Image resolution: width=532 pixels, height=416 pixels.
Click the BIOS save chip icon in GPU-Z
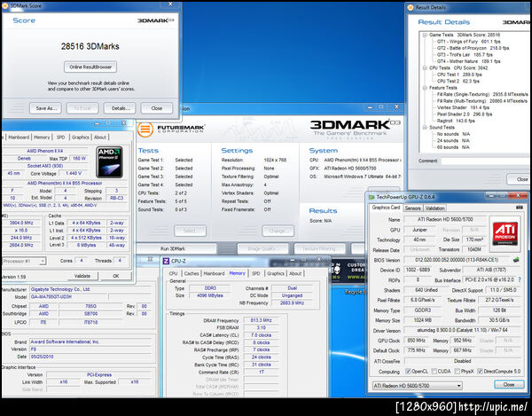click(516, 260)
